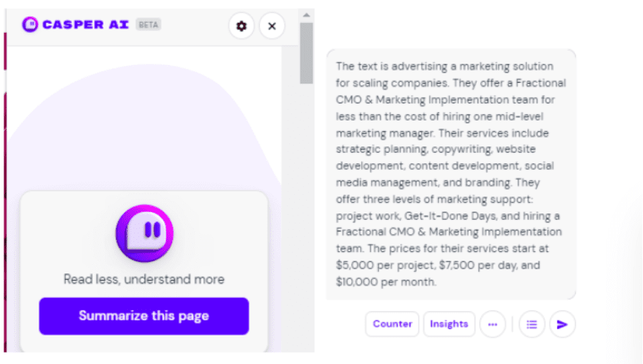Click 'Read less, understand more' tagline
643x364 pixels.
(144, 280)
